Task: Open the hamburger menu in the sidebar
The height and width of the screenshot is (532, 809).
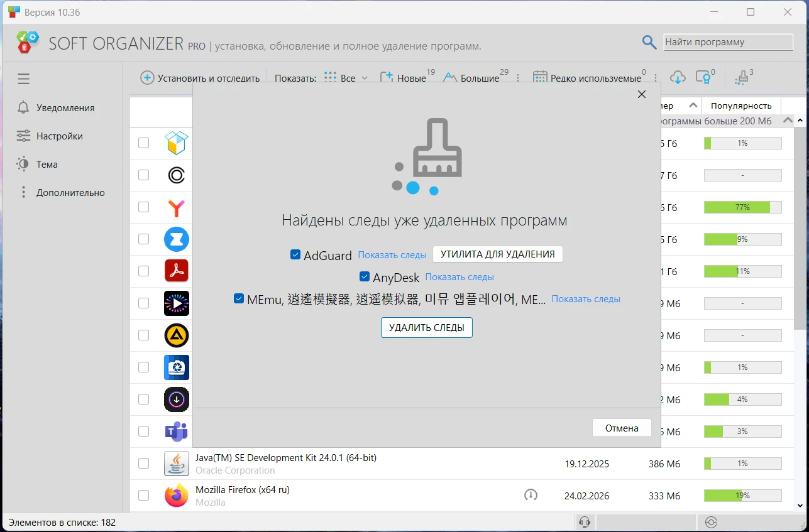Action: click(24, 79)
